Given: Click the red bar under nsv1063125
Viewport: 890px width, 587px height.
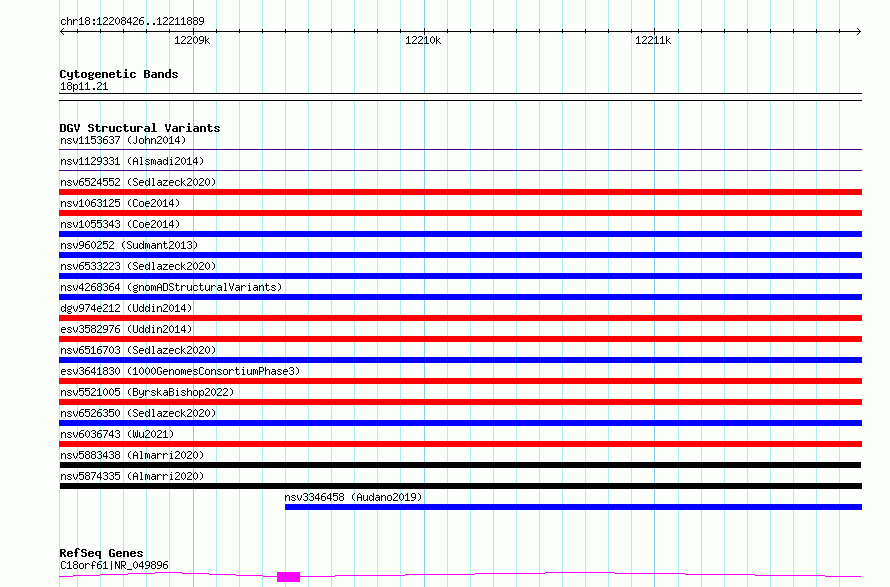Looking at the screenshot, I should (x=460, y=213).
